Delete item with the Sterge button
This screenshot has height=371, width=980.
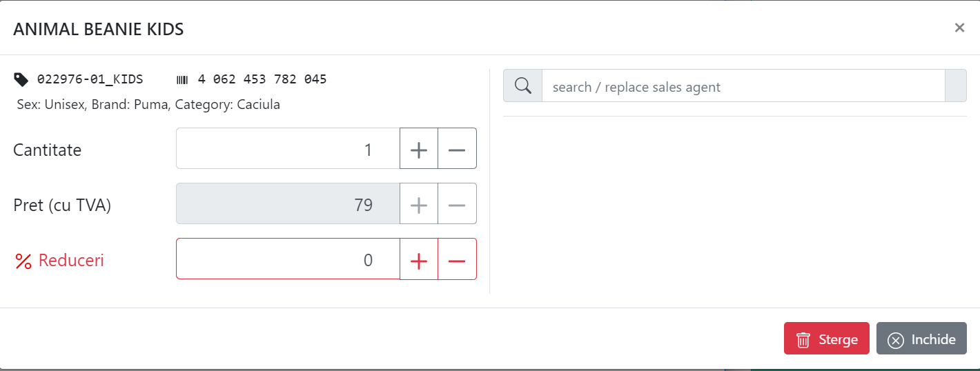click(827, 339)
